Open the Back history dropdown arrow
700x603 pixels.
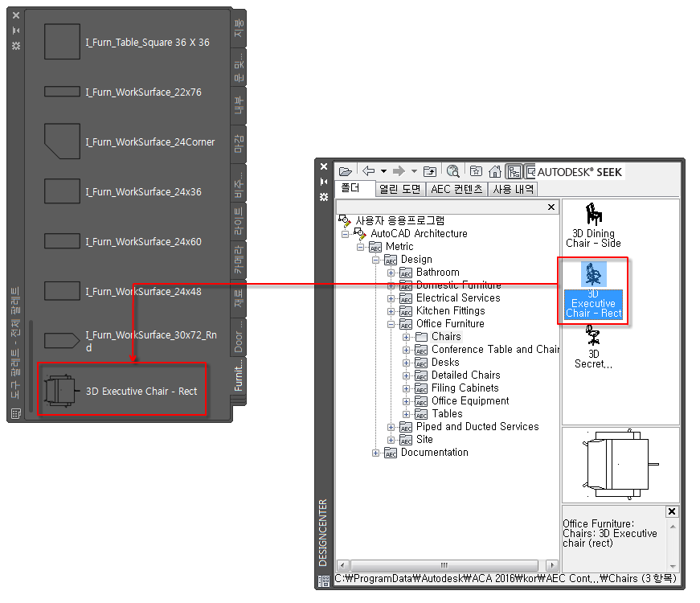pos(383,171)
